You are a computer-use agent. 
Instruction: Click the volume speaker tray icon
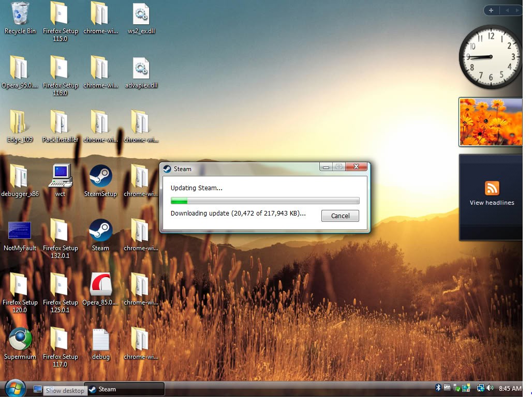click(490, 388)
